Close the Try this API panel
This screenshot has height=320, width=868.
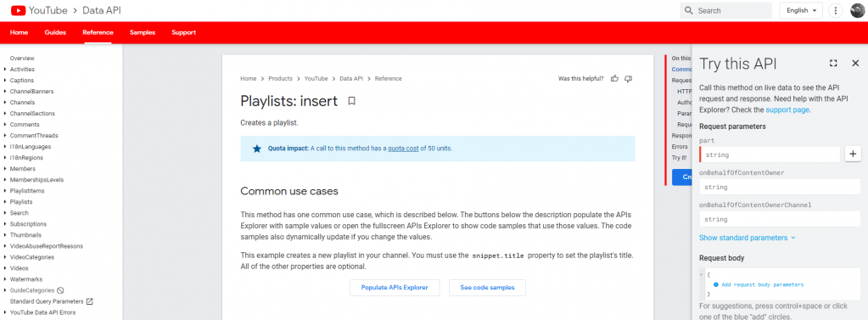pos(854,63)
